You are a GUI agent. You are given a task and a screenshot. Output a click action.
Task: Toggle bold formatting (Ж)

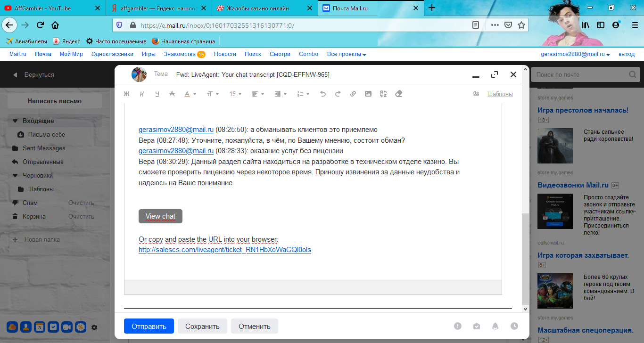126,94
